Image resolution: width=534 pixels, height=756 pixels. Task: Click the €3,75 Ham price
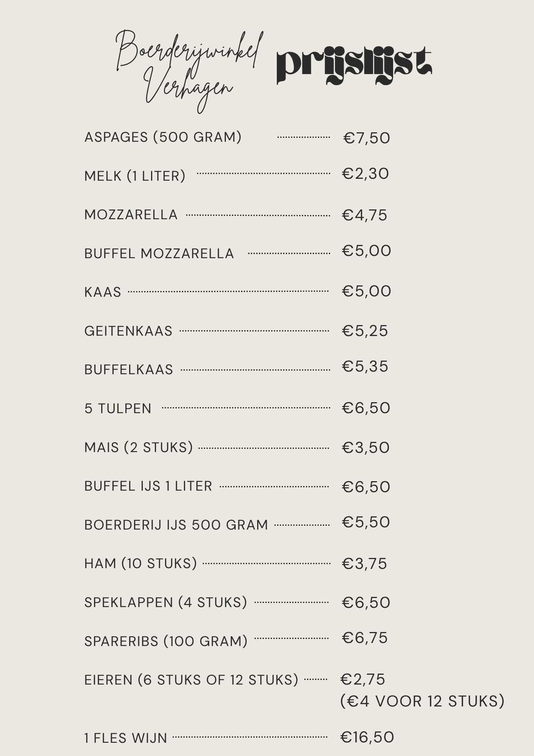coord(364,564)
